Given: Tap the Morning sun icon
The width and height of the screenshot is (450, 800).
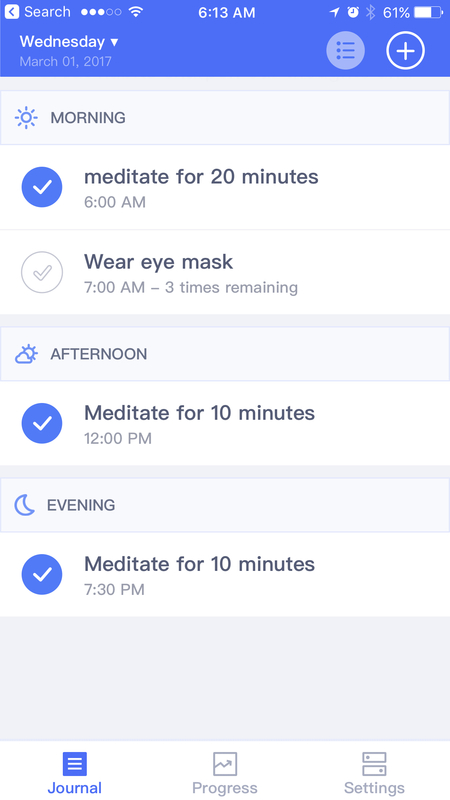Looking at the screenshot, I should point(26,118).
